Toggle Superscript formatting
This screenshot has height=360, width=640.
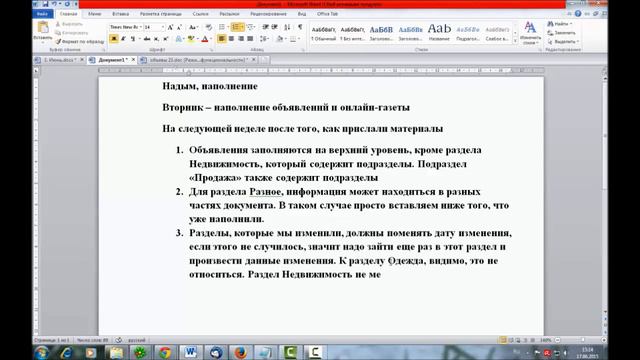166,39
